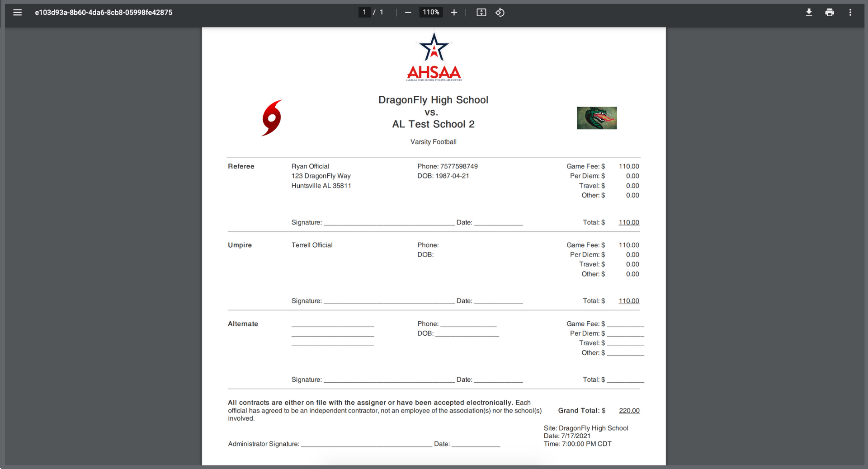Click the Administrator Signature line

(x=366, y=444)
